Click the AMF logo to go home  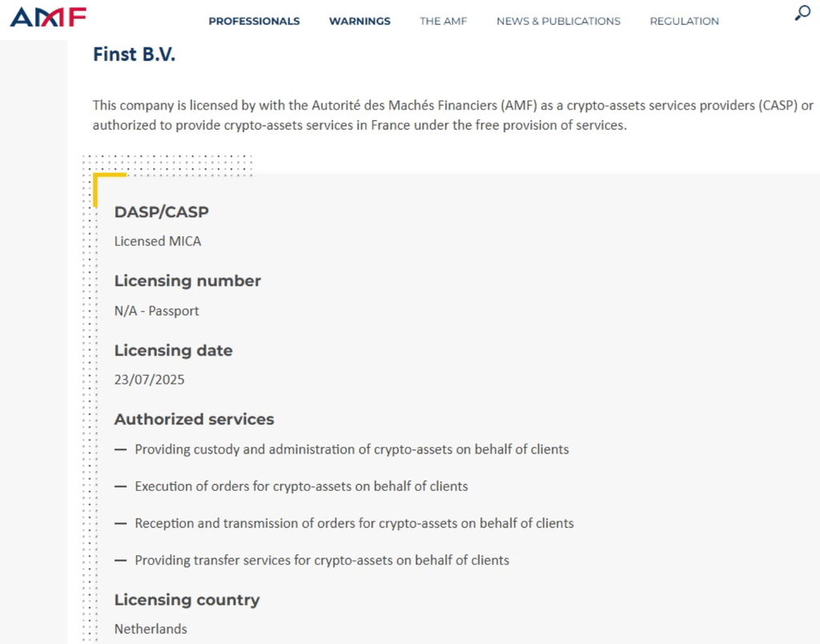point(48,17)
